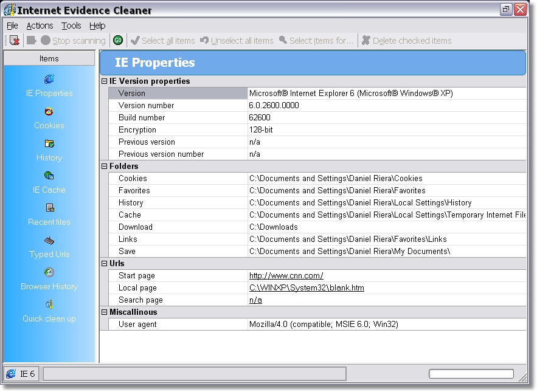Click the dark square icon left of Stop scanning
This screenshot has width=537, height=392.
point(32,40)
